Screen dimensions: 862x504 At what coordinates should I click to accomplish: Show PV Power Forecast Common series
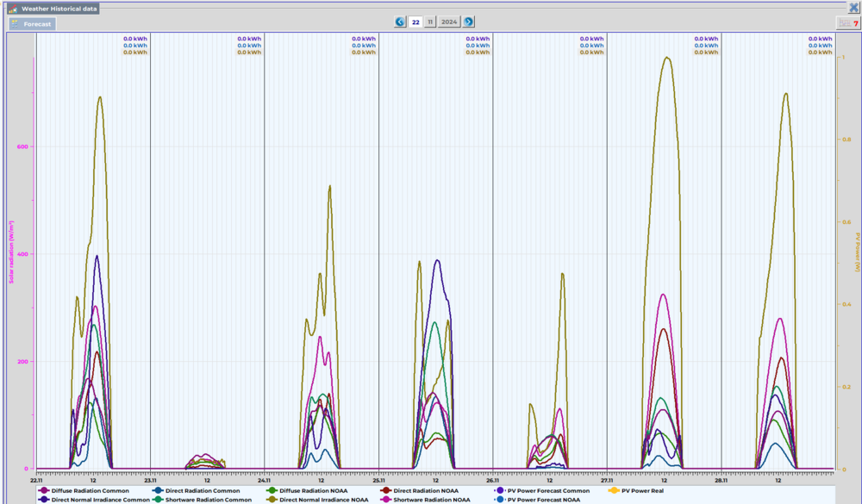click(x=542, y=490)
